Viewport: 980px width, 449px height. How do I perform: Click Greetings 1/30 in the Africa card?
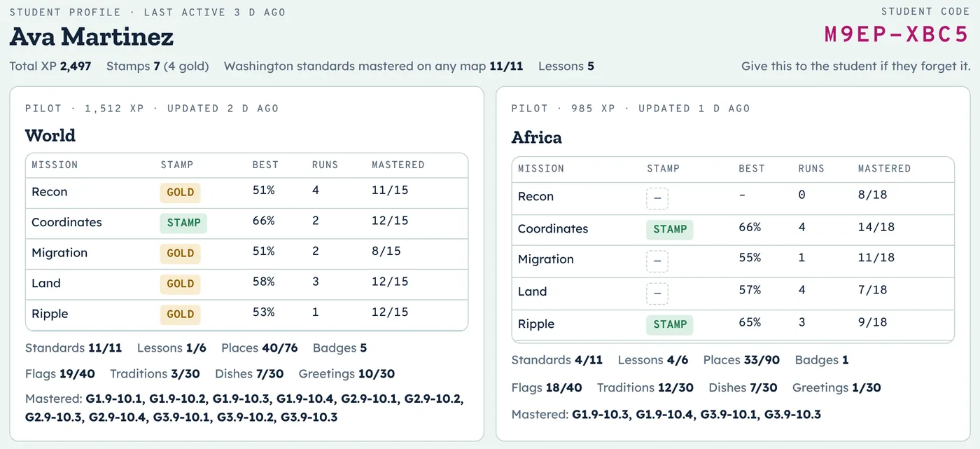tap(837, 387)
